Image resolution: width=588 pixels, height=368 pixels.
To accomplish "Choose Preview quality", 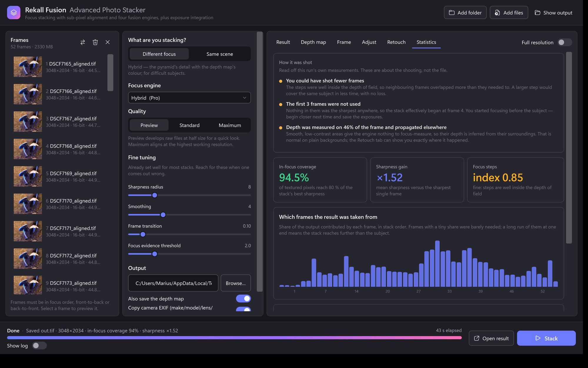I will coord(149,125).
